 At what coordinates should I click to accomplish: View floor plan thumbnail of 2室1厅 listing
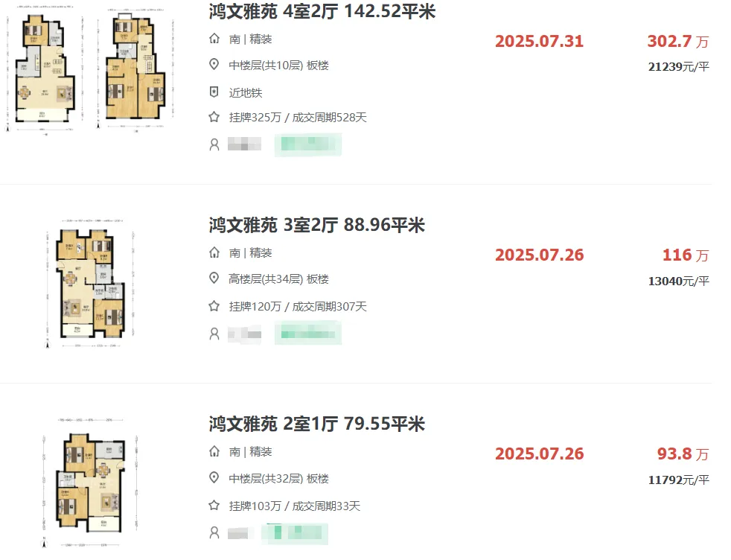click(90, 483)
